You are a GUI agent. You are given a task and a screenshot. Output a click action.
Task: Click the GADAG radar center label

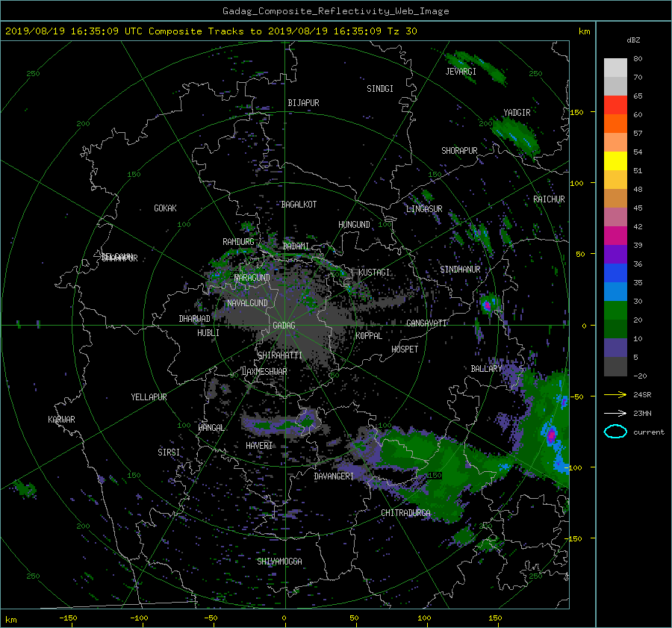284,326
